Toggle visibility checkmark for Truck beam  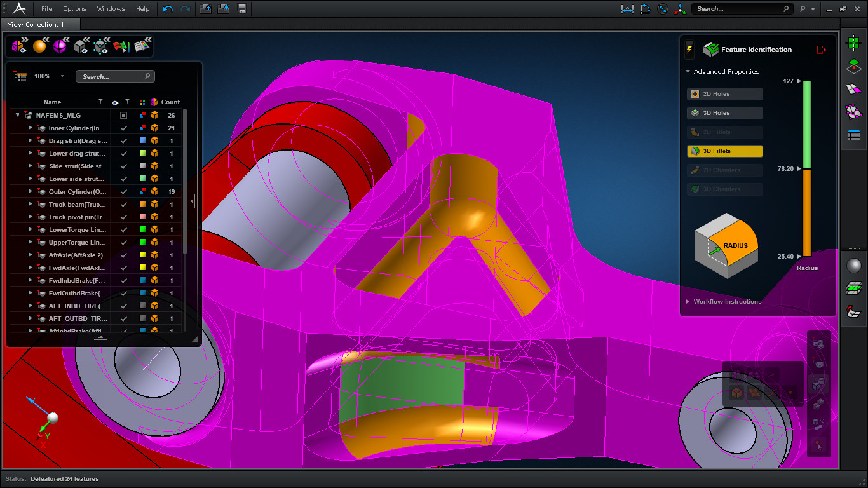124,204
